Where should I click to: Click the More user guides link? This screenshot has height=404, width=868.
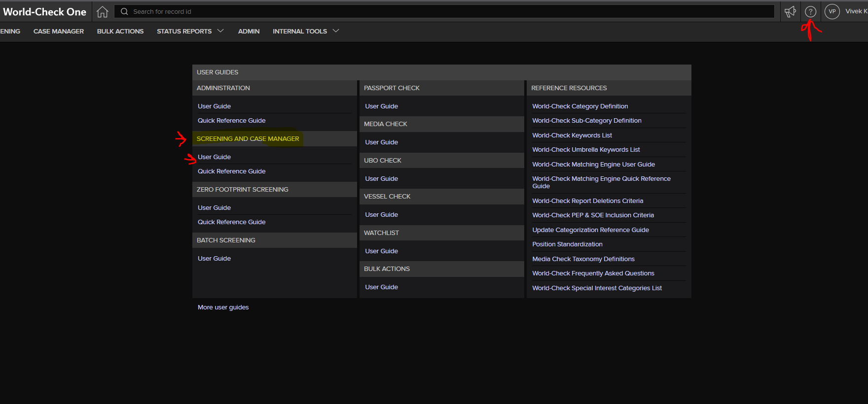tap(223, 307)
